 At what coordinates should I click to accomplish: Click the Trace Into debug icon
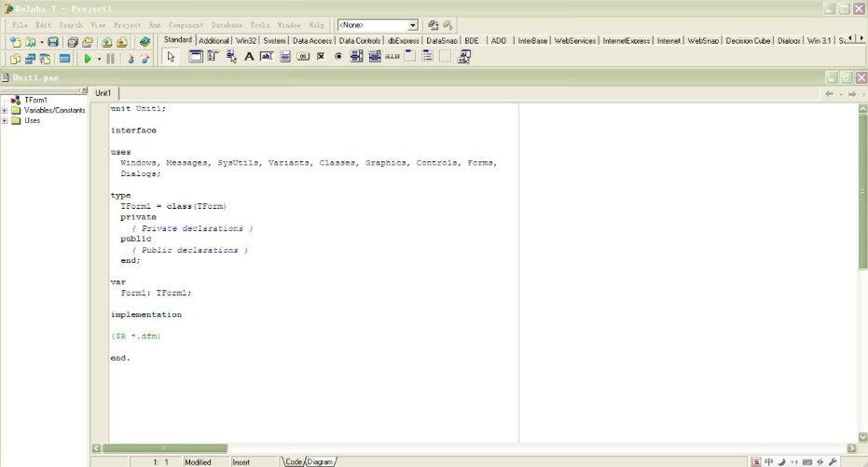[x=131, y=59]
